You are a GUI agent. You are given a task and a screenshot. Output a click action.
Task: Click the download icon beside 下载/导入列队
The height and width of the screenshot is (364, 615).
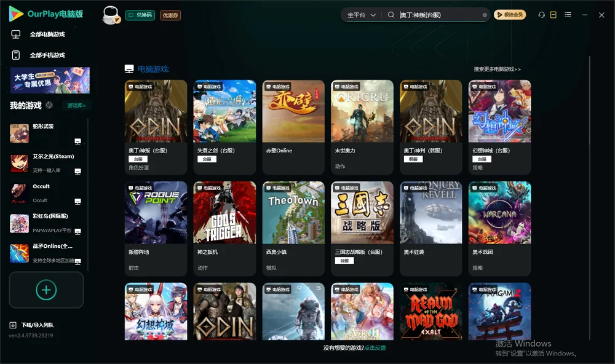pyautogui.click(x=13, y=325)
